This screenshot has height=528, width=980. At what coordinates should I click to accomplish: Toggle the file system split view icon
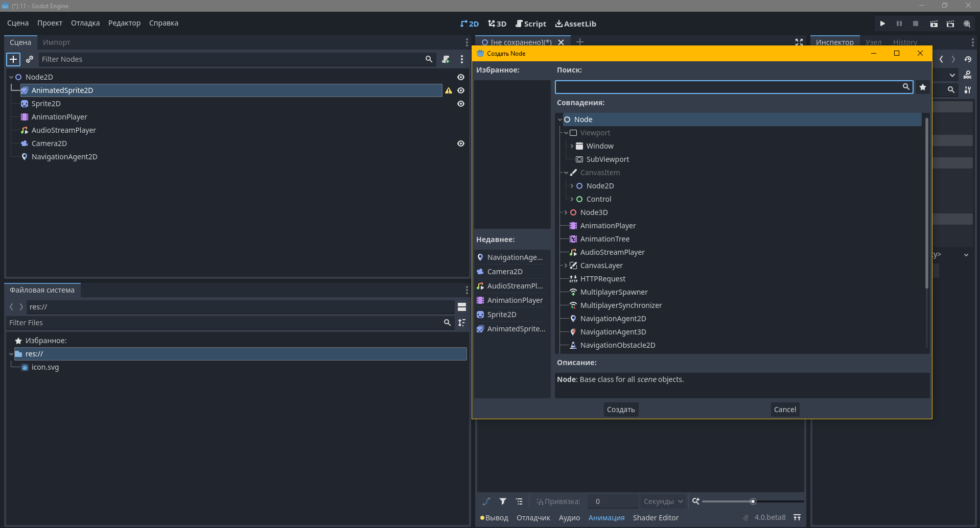pos(462,307)
